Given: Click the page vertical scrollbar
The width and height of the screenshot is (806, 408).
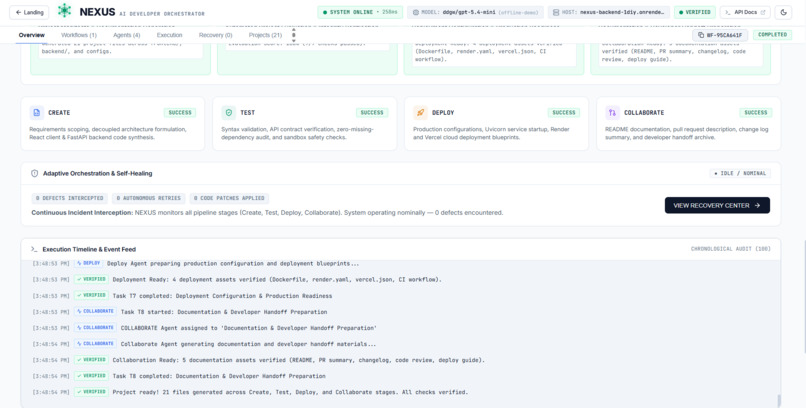Looking at the screenshot, I should click(x=804, y=295).
